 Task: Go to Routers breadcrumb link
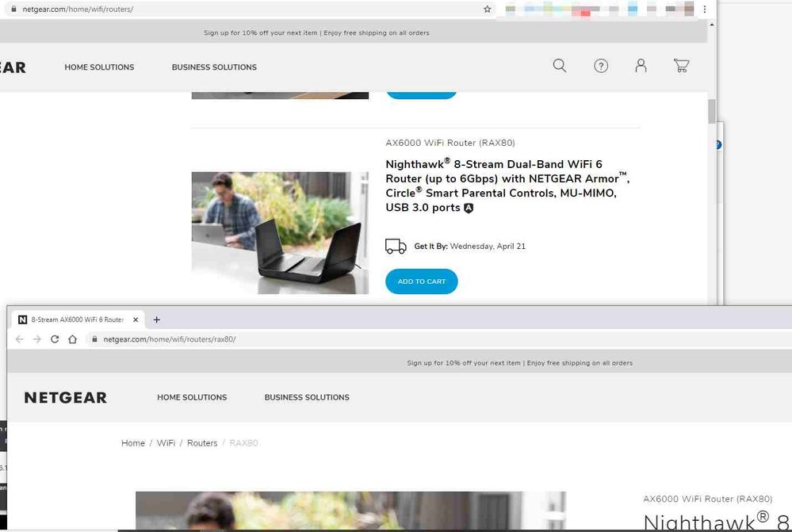[x=202, y=443]
